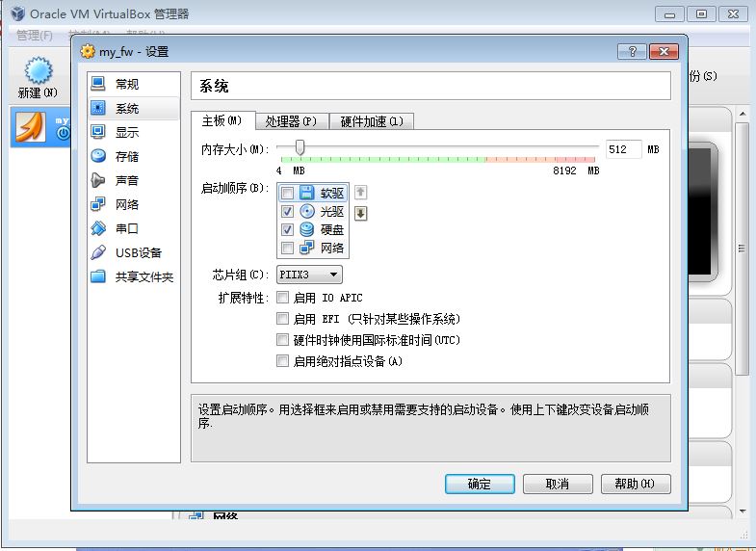Click manager window scrollbar up arrow
Image resolution: width=756 pixels, height=551 pixels.
[742, 115]
